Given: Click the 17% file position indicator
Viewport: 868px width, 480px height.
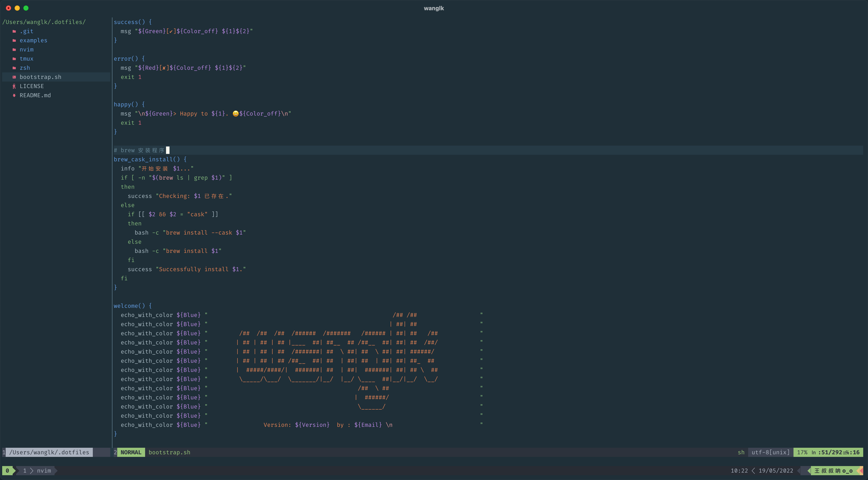Looking at the screenshot, I should point(802,452).
